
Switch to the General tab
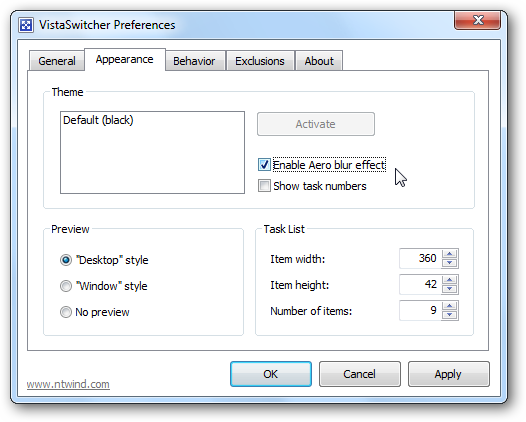(x=57, y=61)
